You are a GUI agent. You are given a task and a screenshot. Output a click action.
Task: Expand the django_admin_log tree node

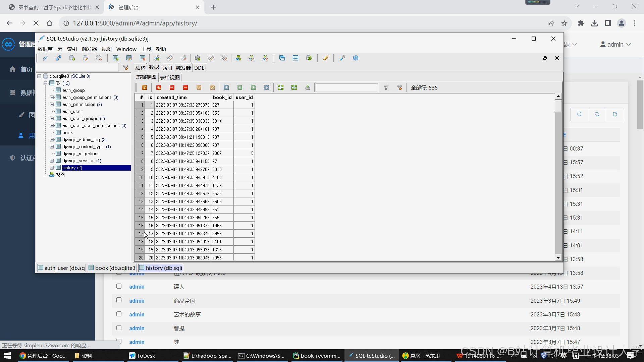(52, 139)
